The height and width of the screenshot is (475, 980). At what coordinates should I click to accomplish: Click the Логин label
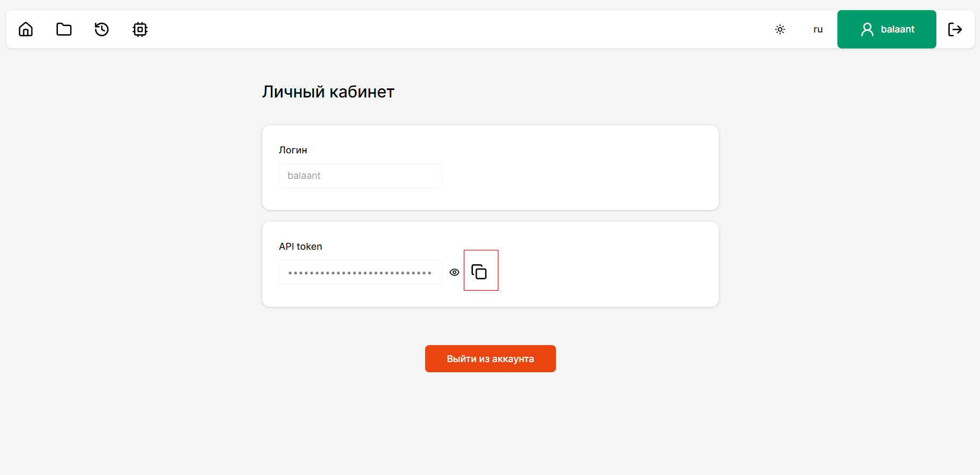click(x=293, y=150)
